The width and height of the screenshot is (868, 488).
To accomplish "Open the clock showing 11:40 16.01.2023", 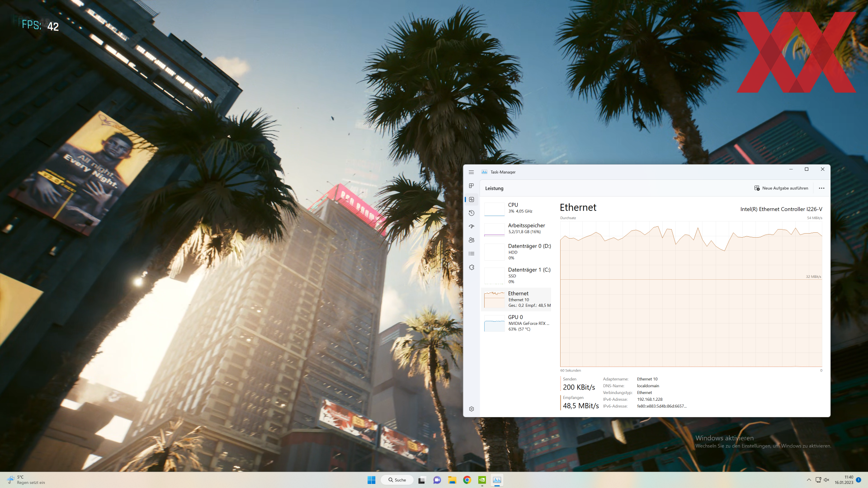I will pos(844,480).
